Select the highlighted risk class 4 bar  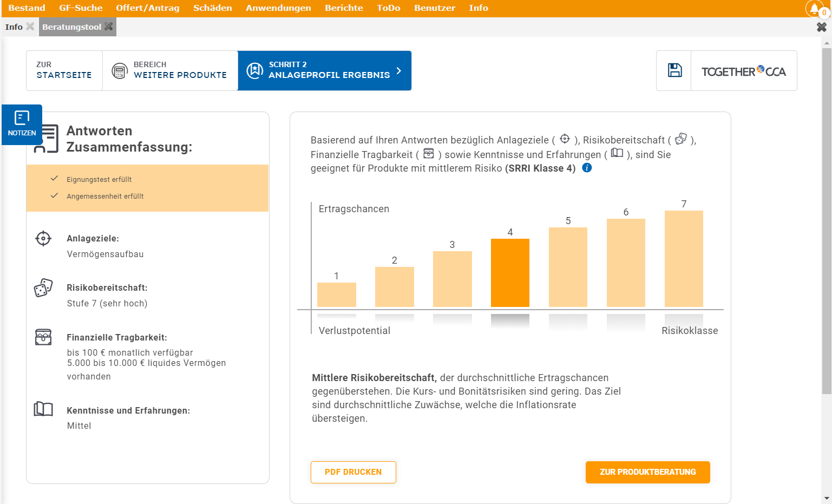click(510, 273)
